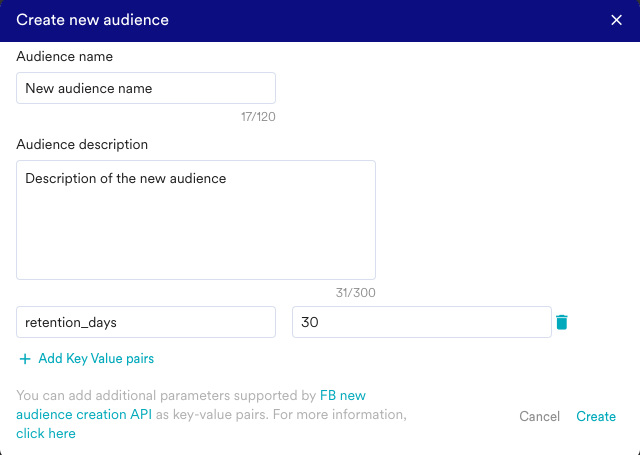
Task: Edit the value field containing 30
Action: (420, 322)
